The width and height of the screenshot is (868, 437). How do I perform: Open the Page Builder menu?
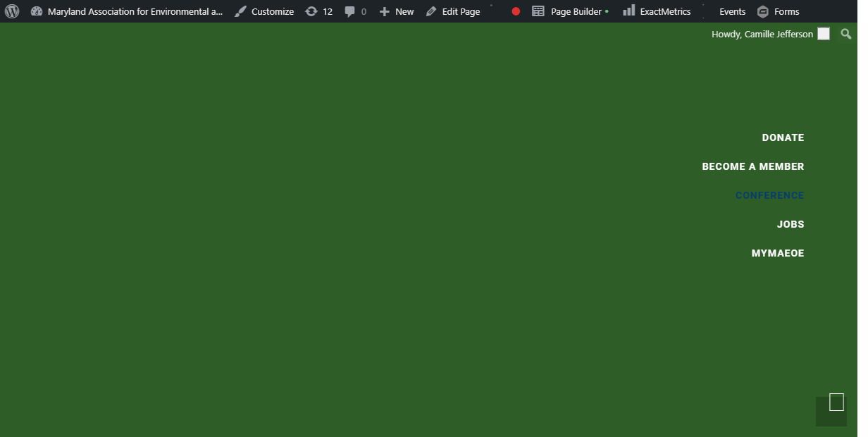pos(569,11)
